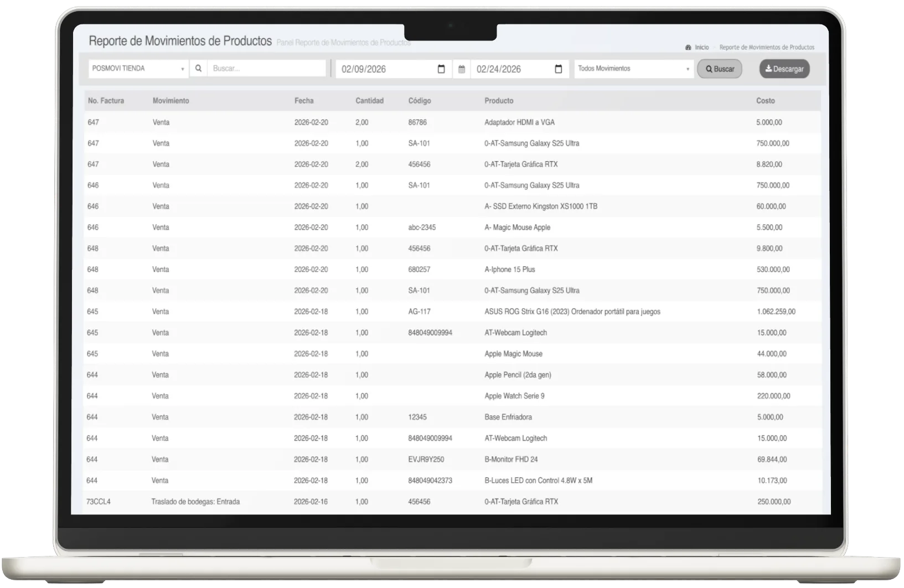Click the calendar icon between date fields

461,69
